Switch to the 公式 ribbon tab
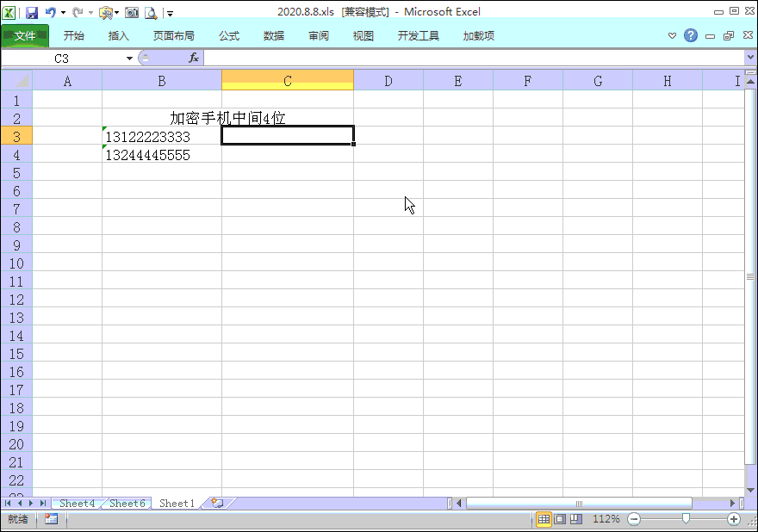758x532 pixels. coord(229,36)
